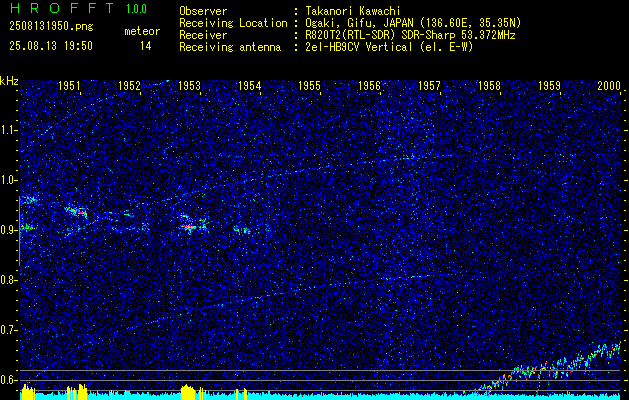This screenshot has height=400, width=629.
Task: Click the timestamp 25.08.13 19:50
Action: pos(51,46)
